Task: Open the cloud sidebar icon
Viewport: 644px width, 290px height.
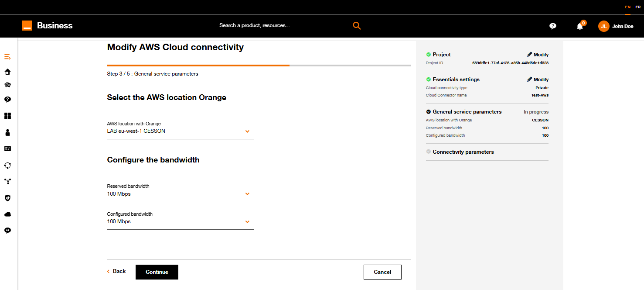Action: (7, 214)
